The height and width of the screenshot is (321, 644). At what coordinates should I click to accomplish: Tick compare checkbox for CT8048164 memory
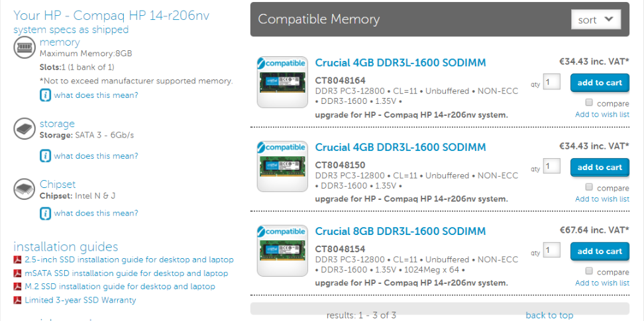(589, 102)
